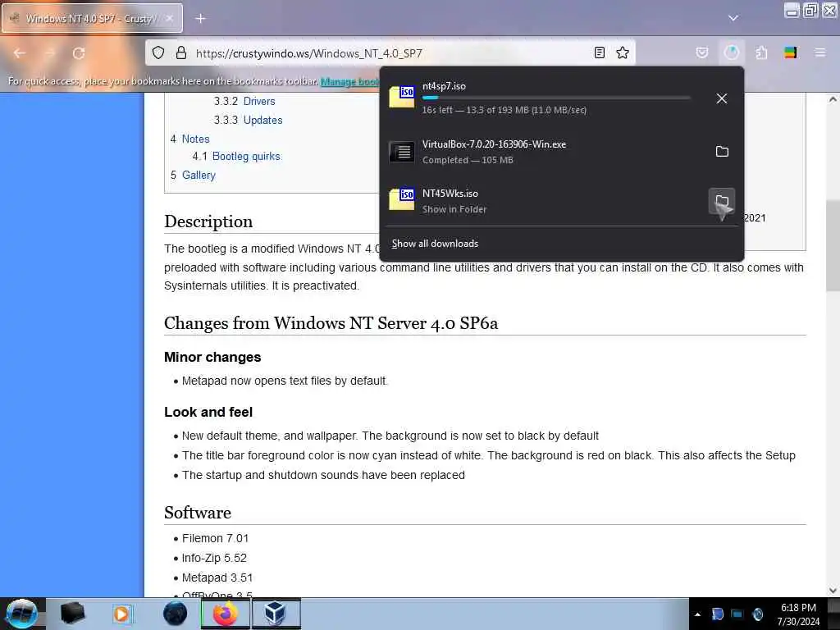Screen dimensions: 840x630
Task: Open the nt4sp7.iso file icon
Action: pyautogui.click(x=401, y=97)
